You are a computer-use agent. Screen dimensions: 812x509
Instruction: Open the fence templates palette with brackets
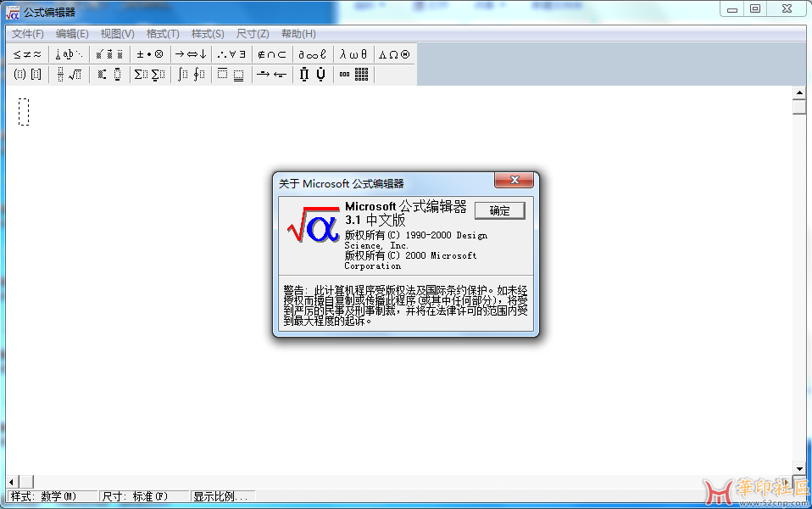pos(27,75)
